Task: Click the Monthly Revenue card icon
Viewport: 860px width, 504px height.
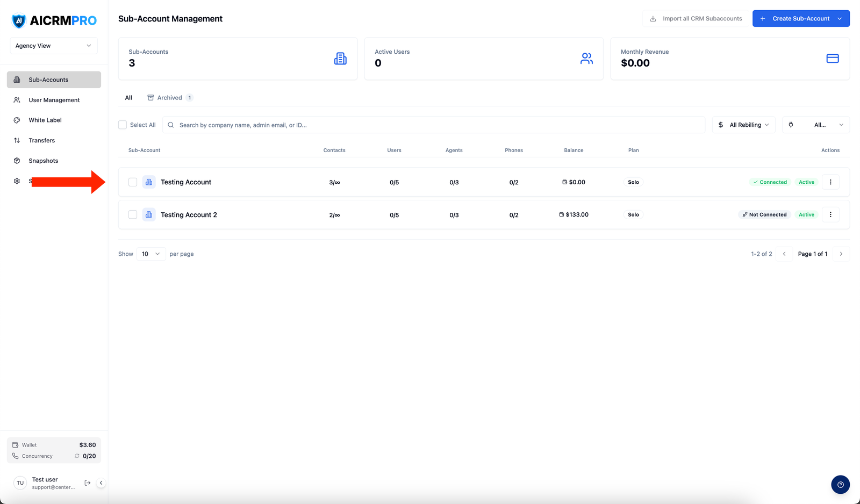Action: point(833,59)
